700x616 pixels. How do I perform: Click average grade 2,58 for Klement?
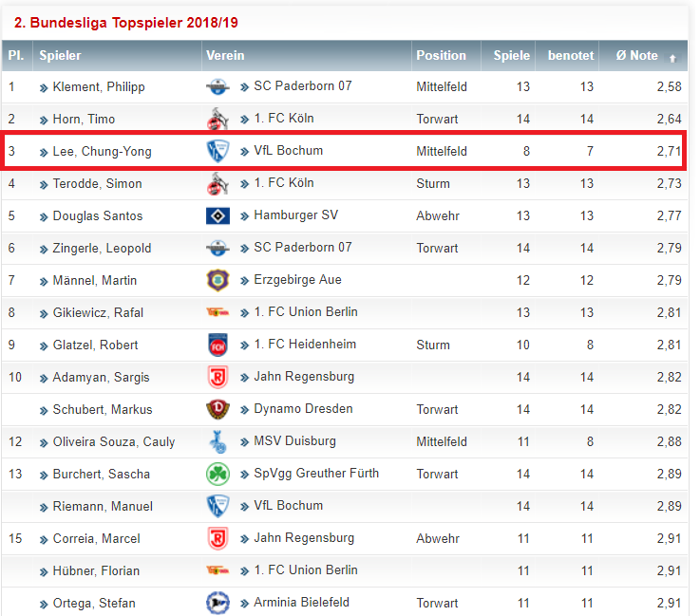coord(669,86)
